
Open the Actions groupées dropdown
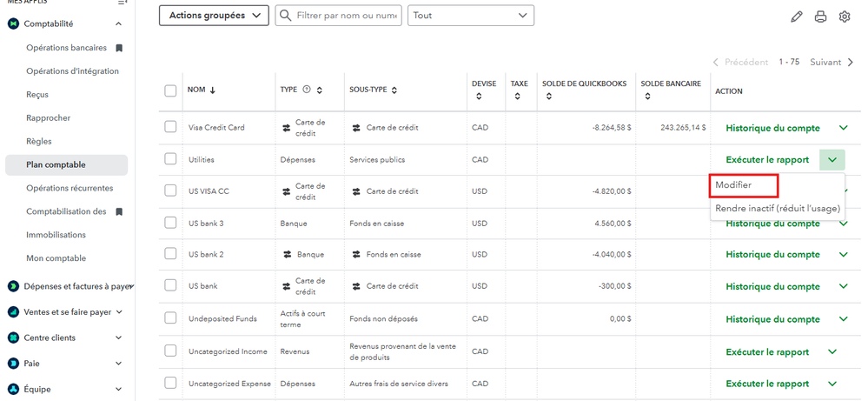214,16
